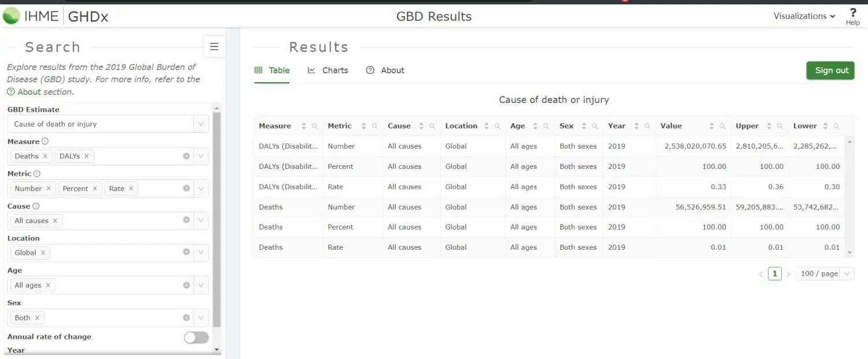Click the sort arrows in Value column header

pyautogui.click(x=712, y=126)
